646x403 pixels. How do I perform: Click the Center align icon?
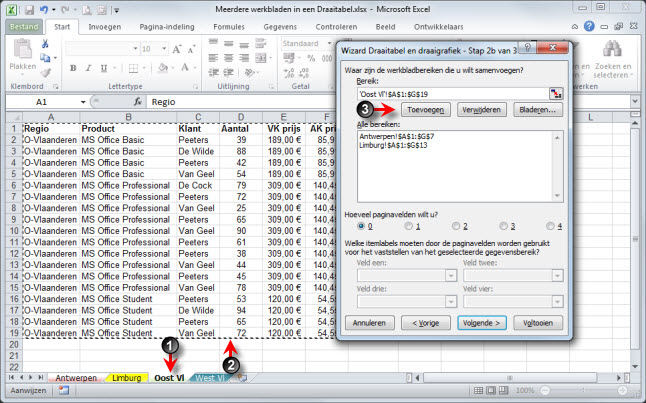coord(229,59)
